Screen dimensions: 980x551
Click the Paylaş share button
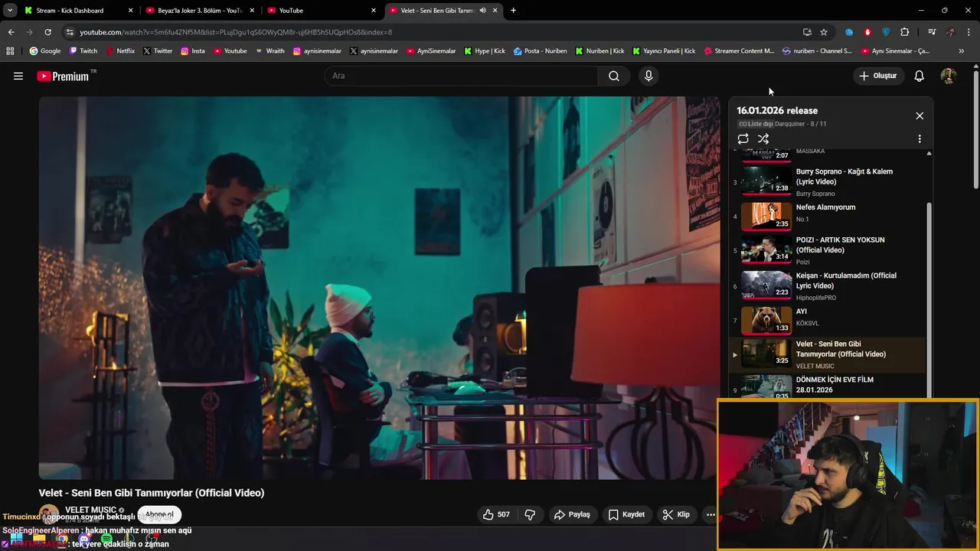[572, 514]
